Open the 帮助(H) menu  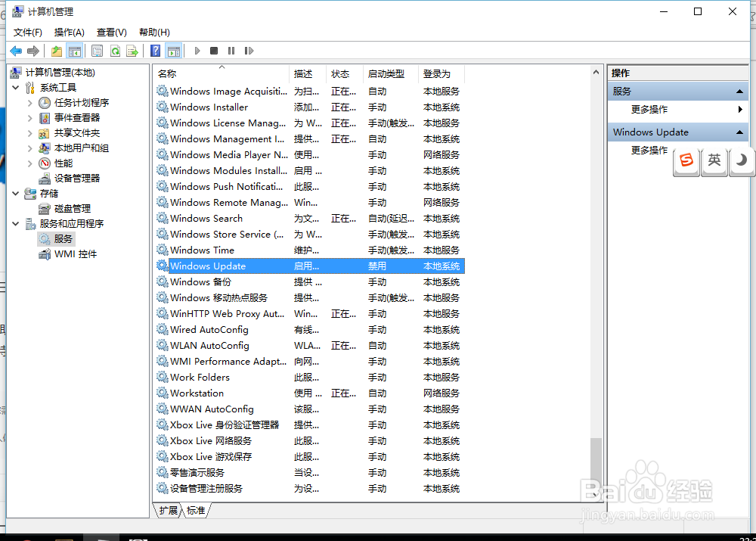tap(154, 33)
